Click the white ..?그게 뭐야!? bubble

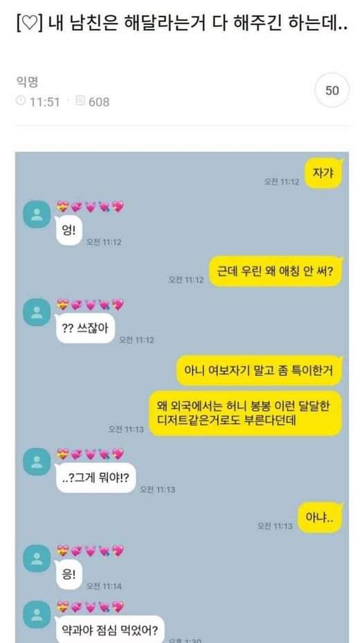coord(95,478)
